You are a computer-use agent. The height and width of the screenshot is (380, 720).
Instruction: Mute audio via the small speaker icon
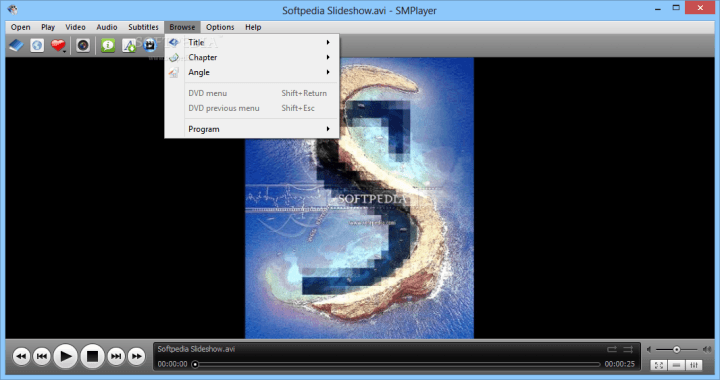point(649,350)
